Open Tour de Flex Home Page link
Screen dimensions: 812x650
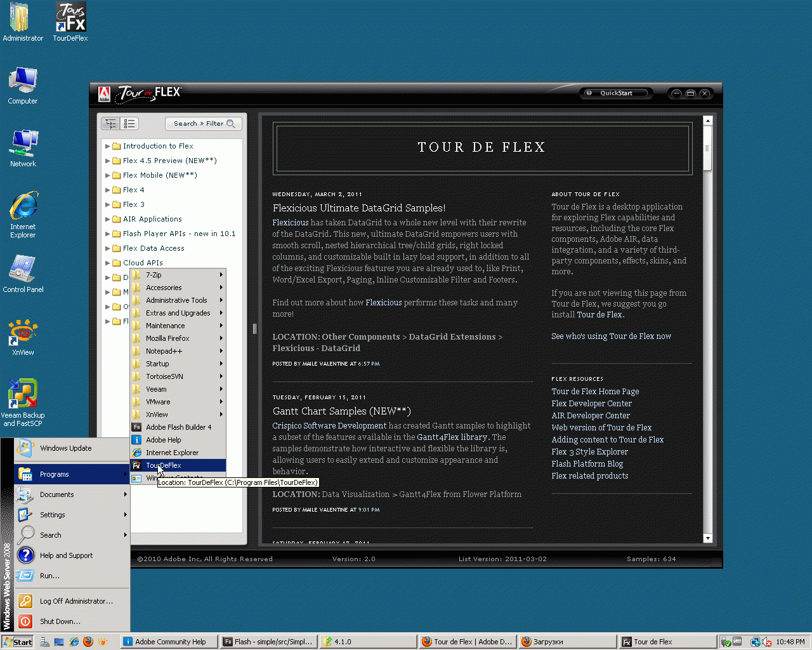point(595,392)
